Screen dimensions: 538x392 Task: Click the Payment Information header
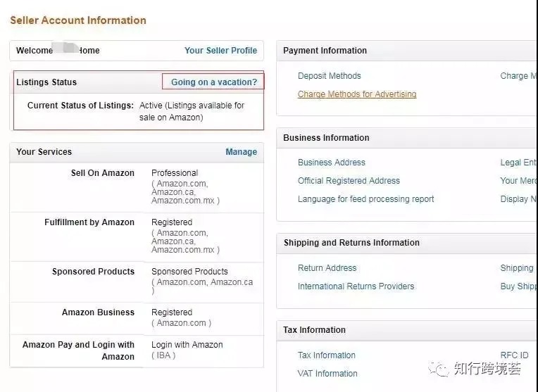pos(325,51)
